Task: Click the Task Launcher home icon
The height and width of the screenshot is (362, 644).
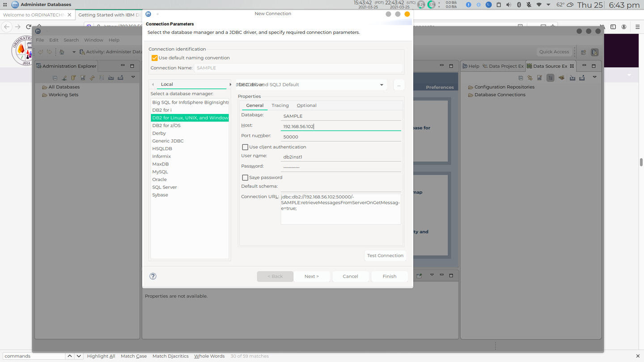Action: click(62, 52)
